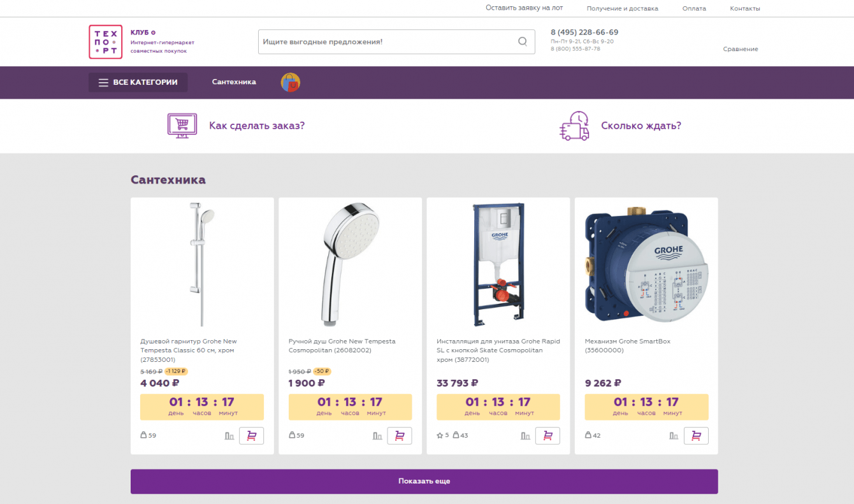This screenshot has height=504, width=854.
Task: Compare the Grohe SmartBox item
Action: click(x=674, y=436)
